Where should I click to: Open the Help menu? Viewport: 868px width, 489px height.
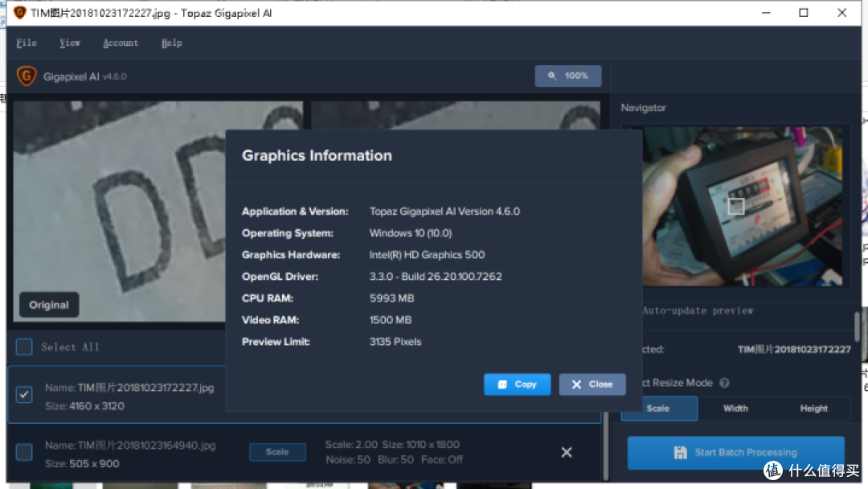tap(171, 43)
